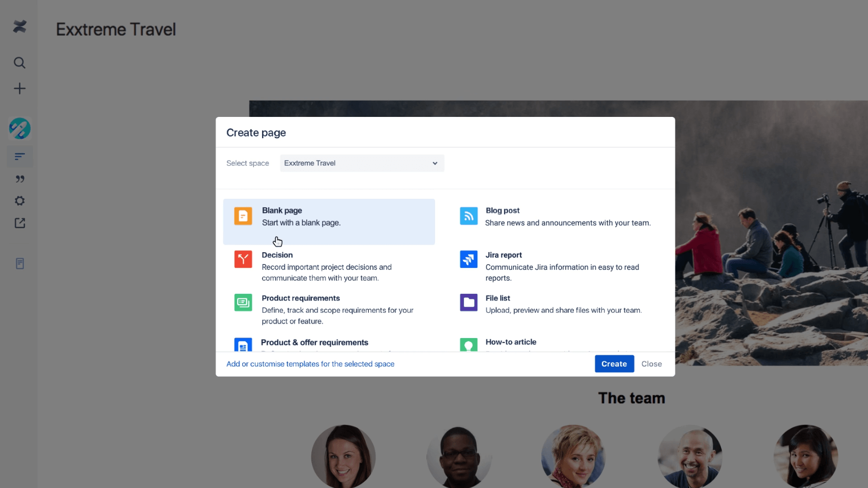Click the Exxtreme Travel page title

coord(115,29)
